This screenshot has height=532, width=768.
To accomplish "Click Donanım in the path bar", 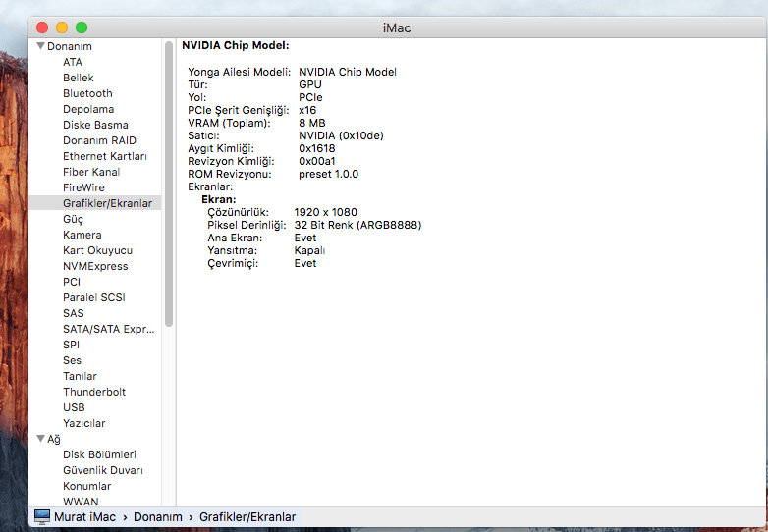I will [x=158, y=517].
